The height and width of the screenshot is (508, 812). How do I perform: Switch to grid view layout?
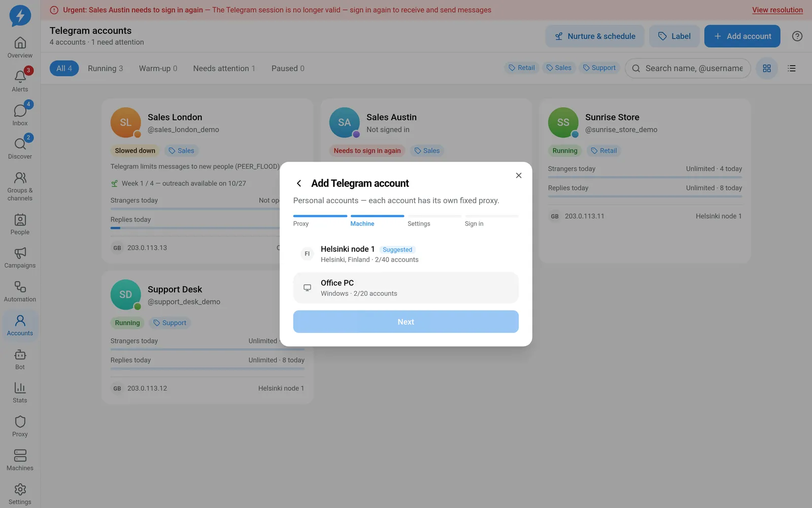point(766,68)
